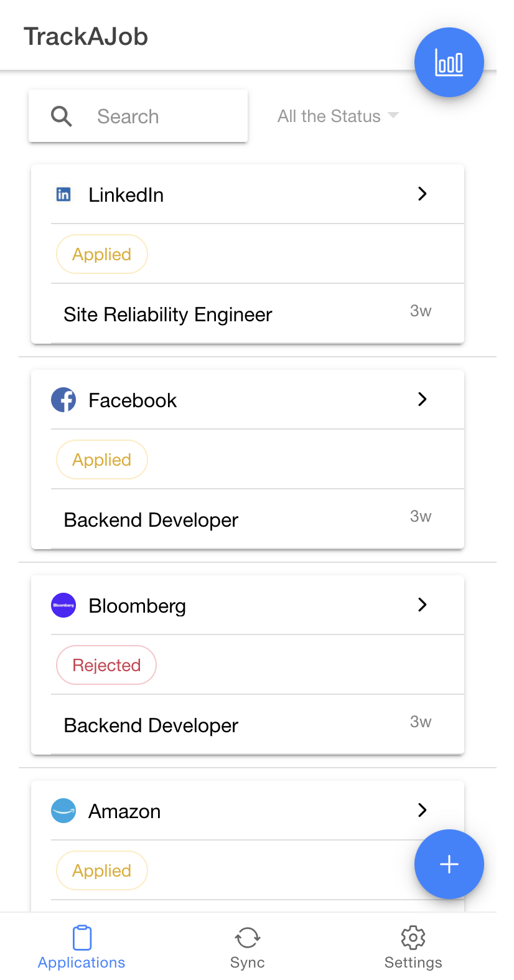Click the LinkedIn logo icon
Image resolution: width=514 pixels, height=980 pixels.
pyautogui.click(x=63, y=194)
